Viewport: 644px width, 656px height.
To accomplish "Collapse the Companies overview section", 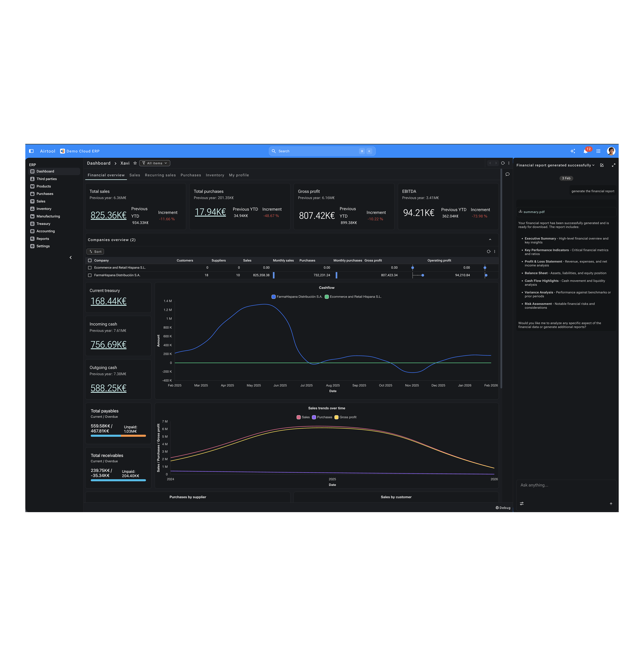I will coord(490,240).
